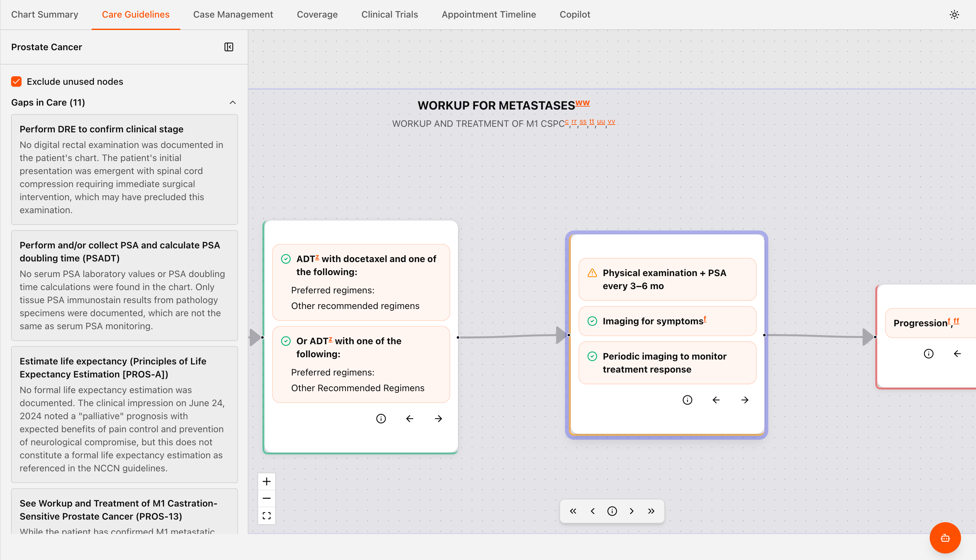
Task: Select the Estimate life expectancy gap card
Action: click(125, 415)
